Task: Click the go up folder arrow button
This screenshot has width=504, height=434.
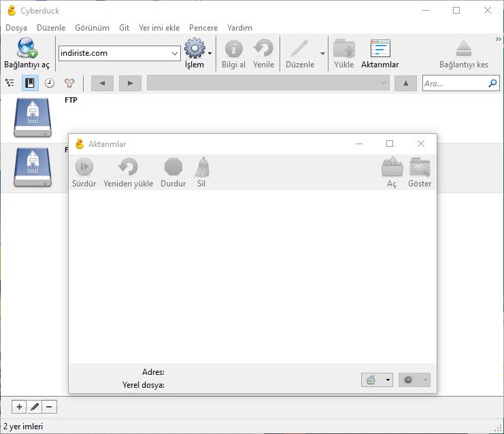Action: point(405,83)
